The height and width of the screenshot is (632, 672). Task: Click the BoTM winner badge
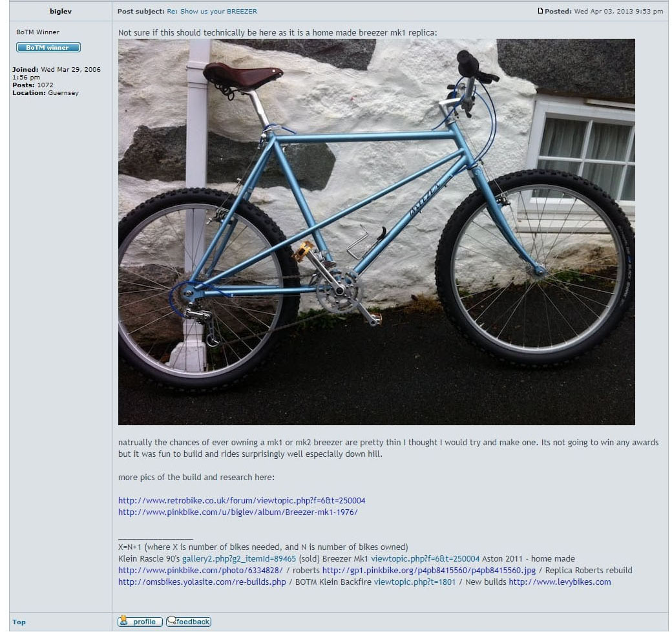click(48, 48)
